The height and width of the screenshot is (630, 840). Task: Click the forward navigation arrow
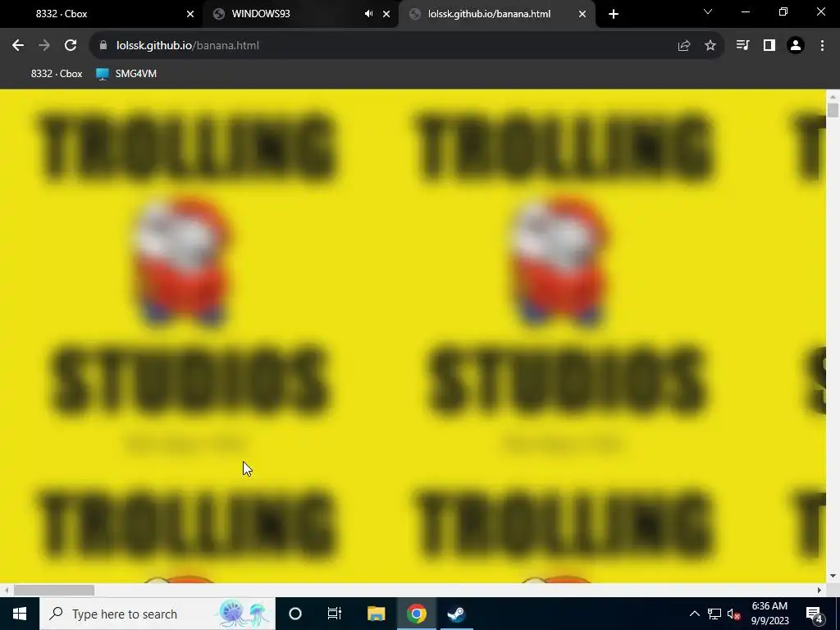[44, 46]
